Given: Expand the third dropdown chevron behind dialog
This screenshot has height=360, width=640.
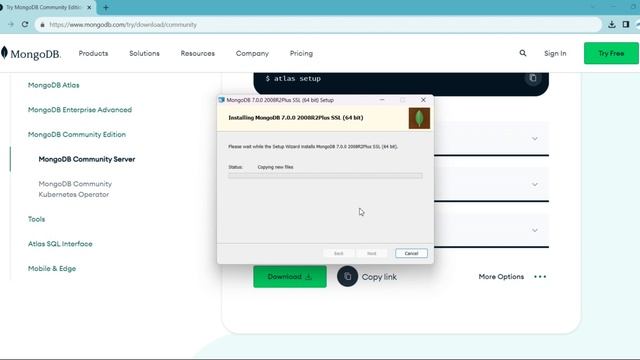Looking at the screenshot, I should click(535, 230).
